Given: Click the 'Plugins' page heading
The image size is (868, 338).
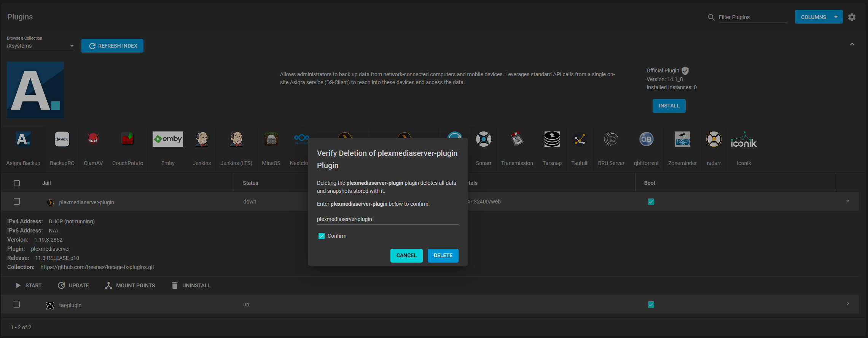Looking at the screenshot, I should coord(20,17).
